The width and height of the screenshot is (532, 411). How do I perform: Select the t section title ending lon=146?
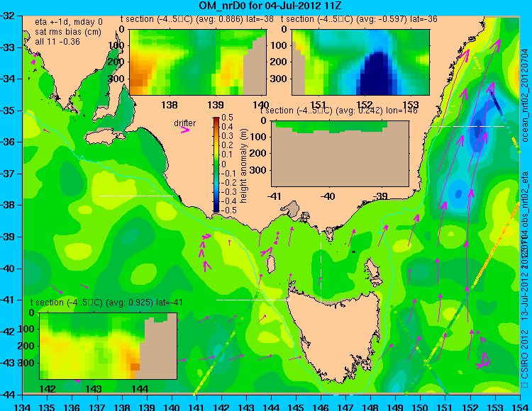pos(338,111)
